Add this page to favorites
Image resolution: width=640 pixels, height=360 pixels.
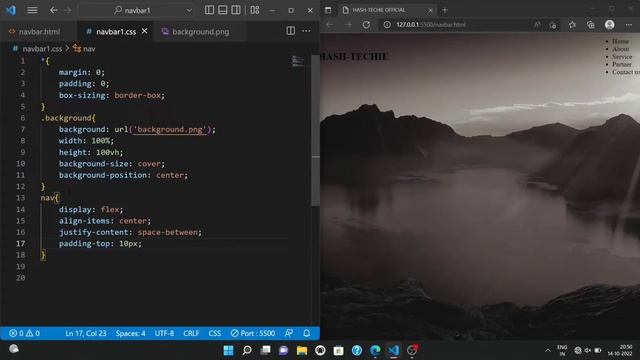553,25
